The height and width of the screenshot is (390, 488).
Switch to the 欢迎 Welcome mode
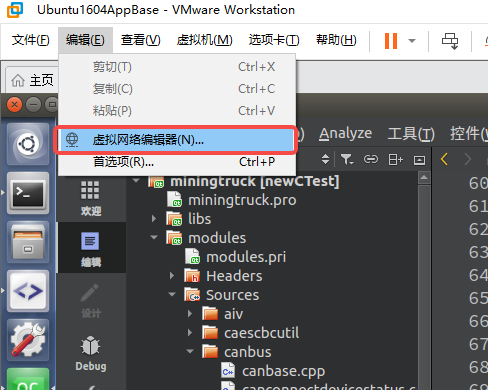91,198
